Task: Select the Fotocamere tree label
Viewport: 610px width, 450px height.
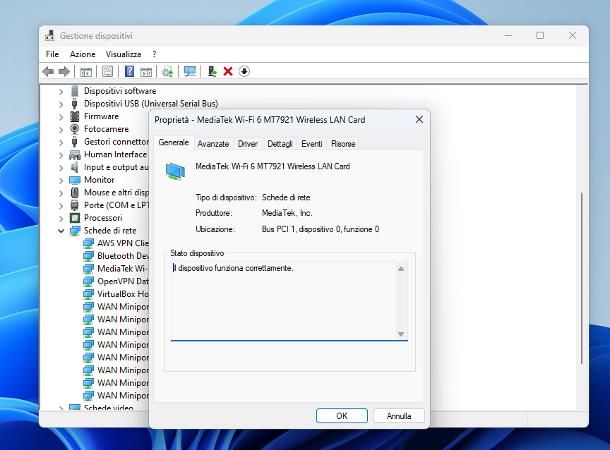Action: (x=106, y=129)
